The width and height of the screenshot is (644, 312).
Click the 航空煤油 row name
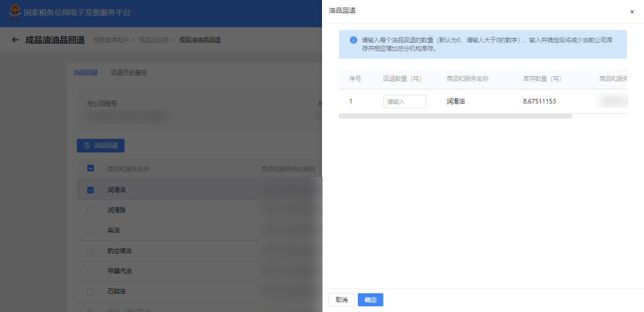[119, 251]
